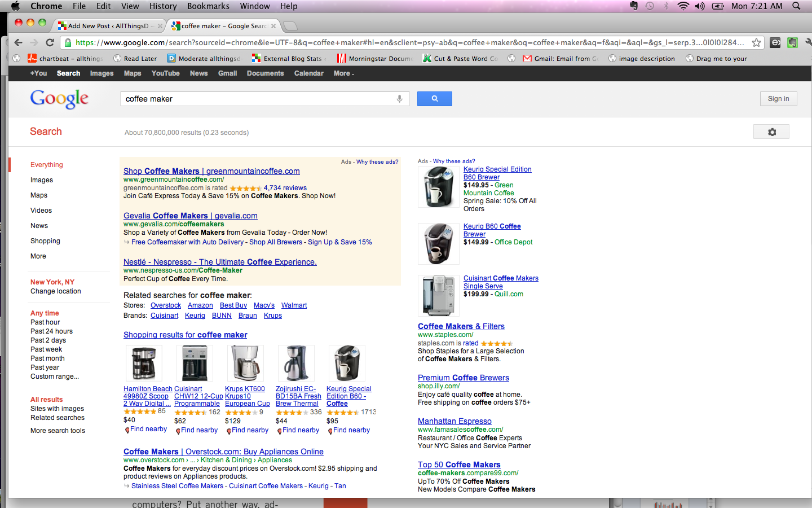812x508 pixels.
Task: Open the Spotlight search icon in menu bar
Action: click(796, 6)
